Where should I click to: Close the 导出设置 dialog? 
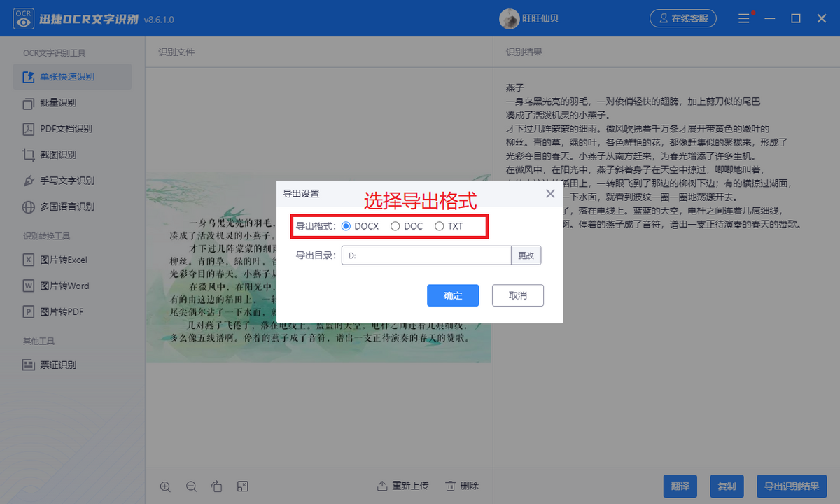click(550, 193)
